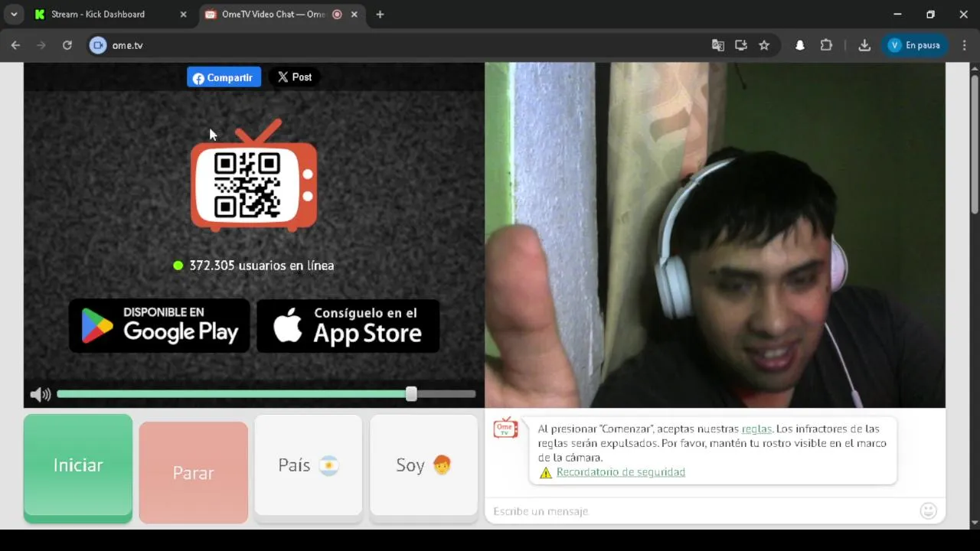Open the País country selector
The width and height of the screenshot is (980, 551).
click(309, 468)
